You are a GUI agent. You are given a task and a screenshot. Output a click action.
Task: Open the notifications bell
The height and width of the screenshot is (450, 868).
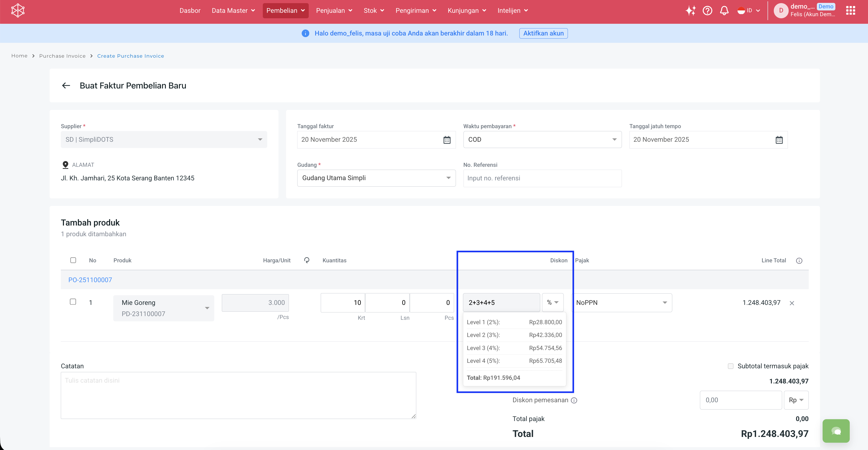point(724,11)
